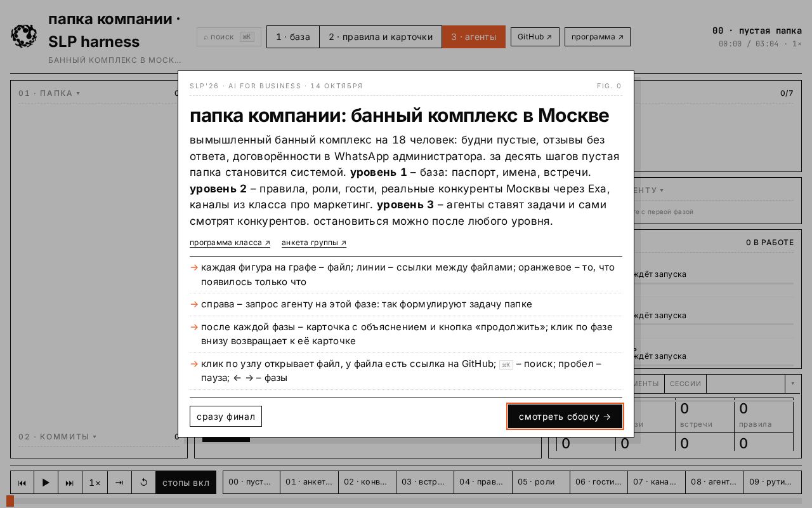Click «смотреть сборку →» button
Screen dimensions: 812x508
pos(565,417)
